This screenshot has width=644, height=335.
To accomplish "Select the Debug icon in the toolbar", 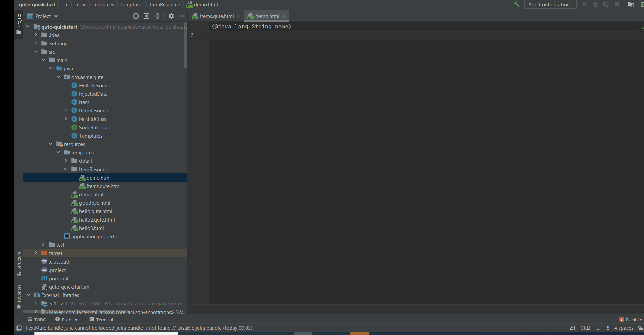I will [x=595, y=4].
